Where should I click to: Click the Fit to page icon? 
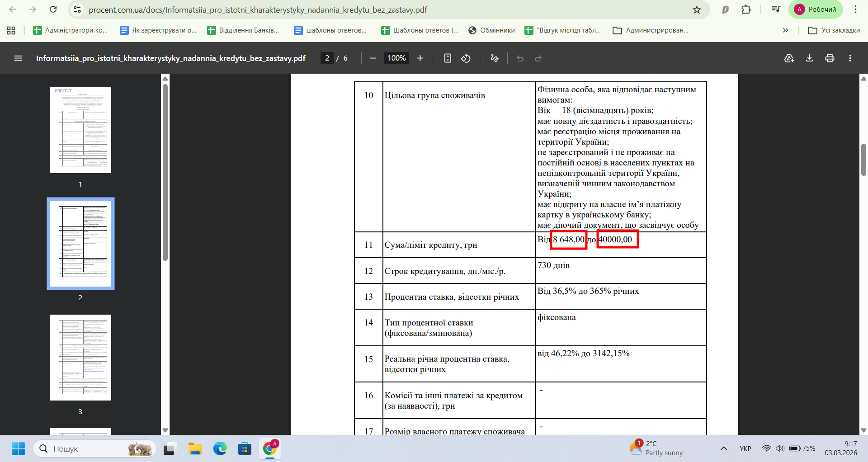(448, 58)
